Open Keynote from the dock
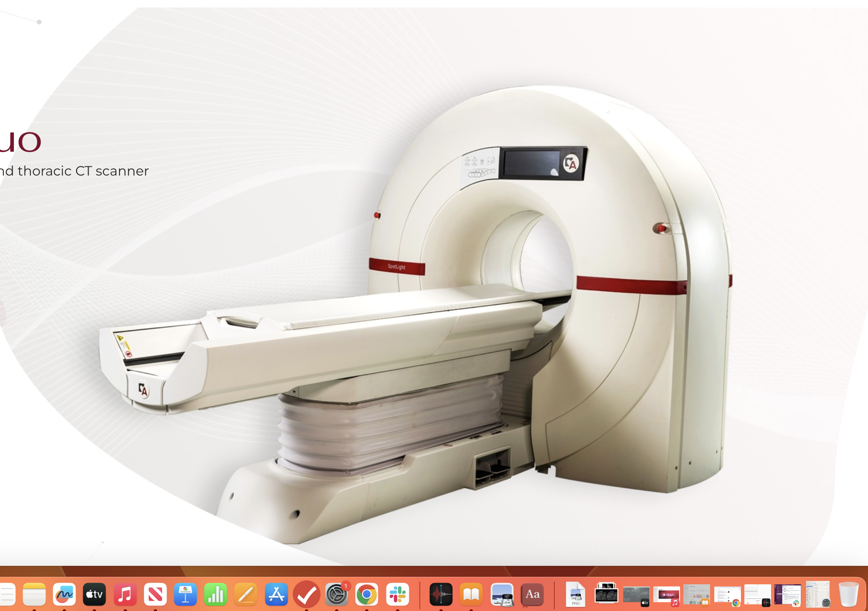Viewport: 868px width, 611px height. [x=185, y=594]
